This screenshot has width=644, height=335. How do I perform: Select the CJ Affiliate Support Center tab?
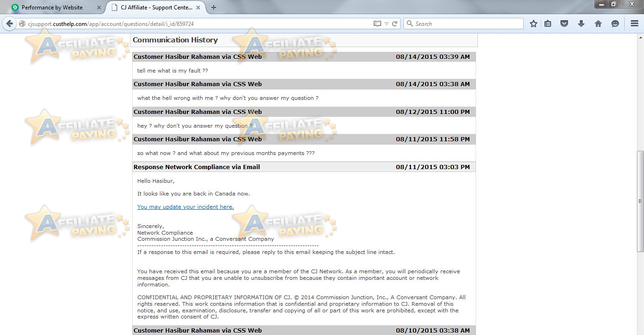pyautogui.click(x=156, y=8)
